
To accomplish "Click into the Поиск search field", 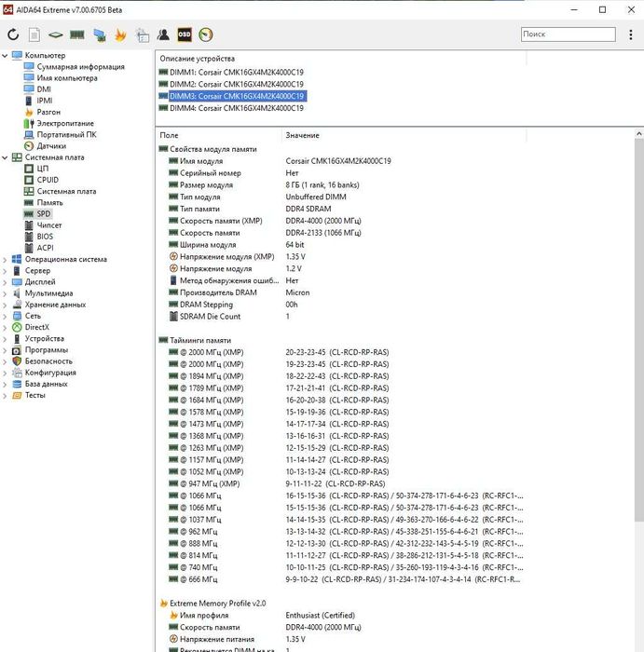I will pyautogui.click(x=568, y=34).
